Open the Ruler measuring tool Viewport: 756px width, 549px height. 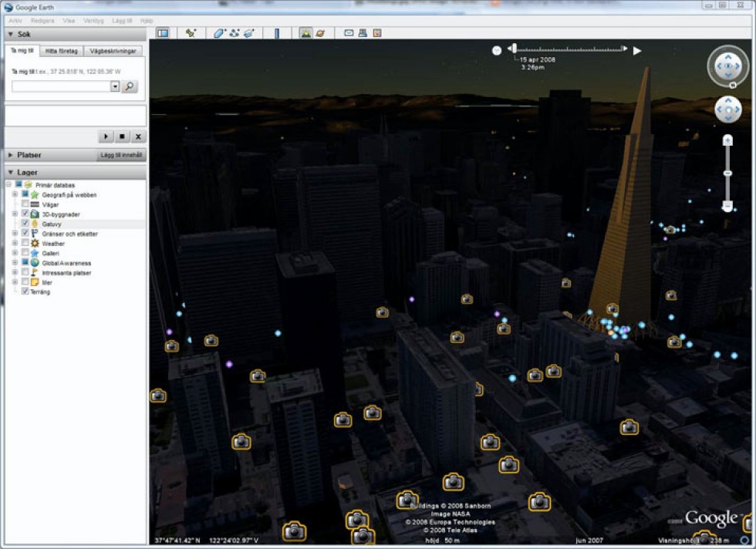click(x=277, y=33)
